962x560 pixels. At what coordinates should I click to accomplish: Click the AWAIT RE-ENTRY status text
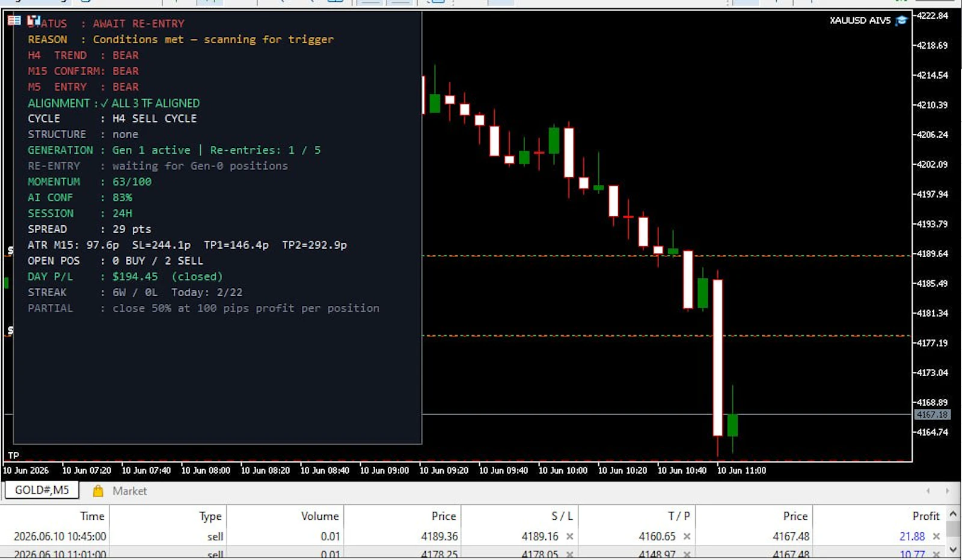click(138, 23)
